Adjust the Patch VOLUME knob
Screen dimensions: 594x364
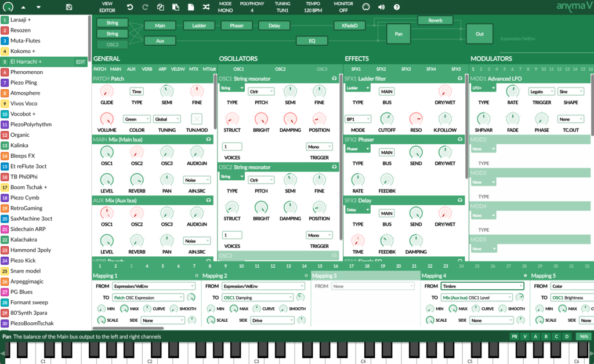[107, 119]
